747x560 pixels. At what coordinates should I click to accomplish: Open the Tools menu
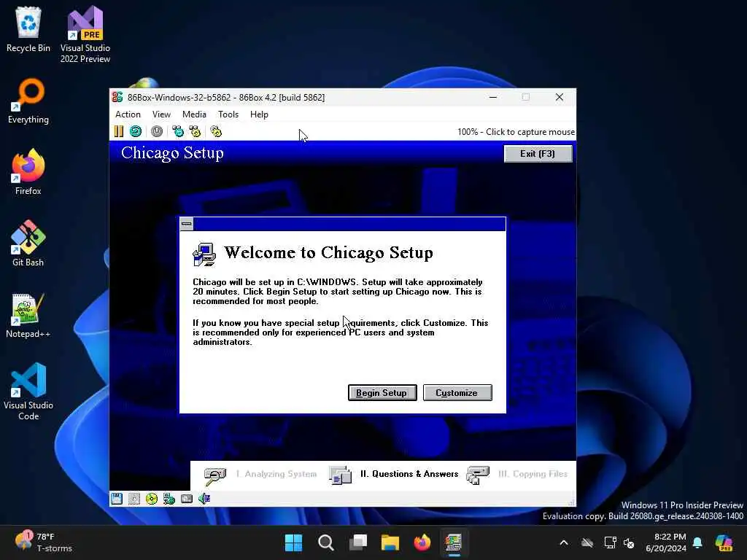coord(228,114)
